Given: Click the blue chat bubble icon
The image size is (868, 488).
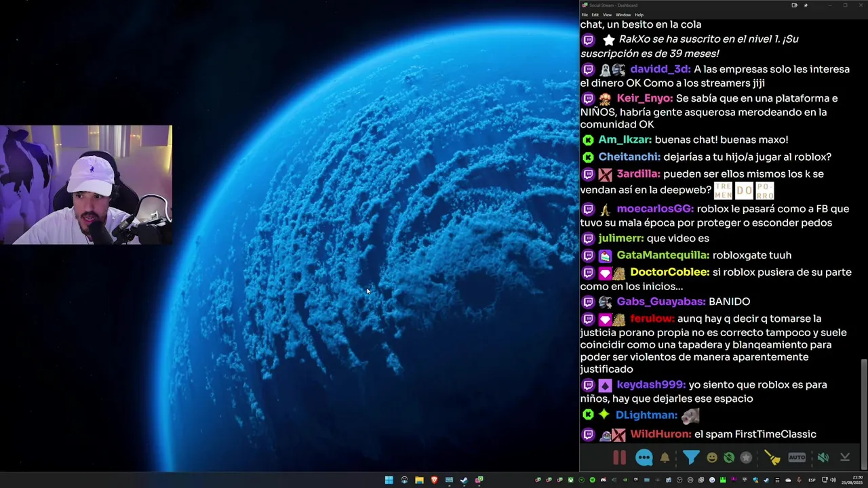Looking at the screenshot, I should [644, 457].
